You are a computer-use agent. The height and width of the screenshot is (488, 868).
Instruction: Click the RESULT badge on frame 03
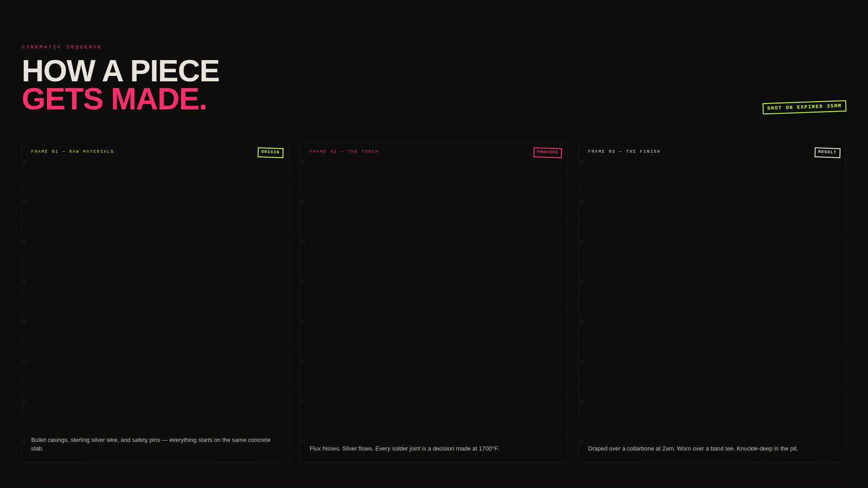pos(827,153)
